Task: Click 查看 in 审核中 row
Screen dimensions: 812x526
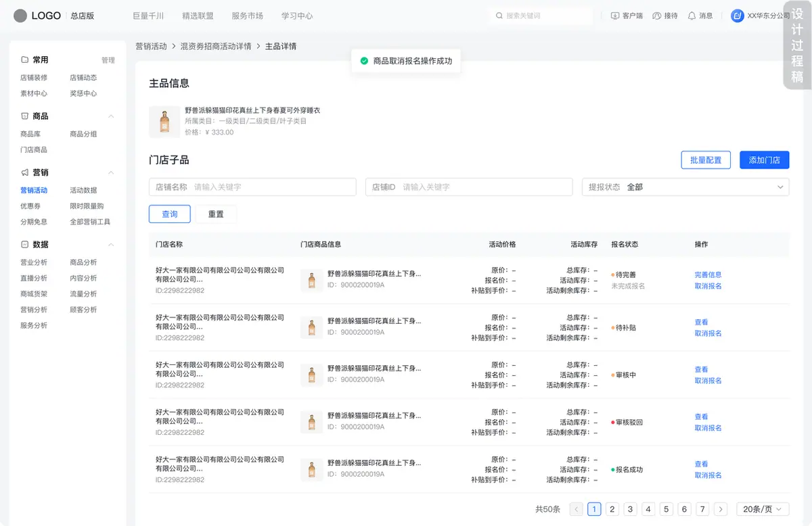Action: tap(701, 369)
